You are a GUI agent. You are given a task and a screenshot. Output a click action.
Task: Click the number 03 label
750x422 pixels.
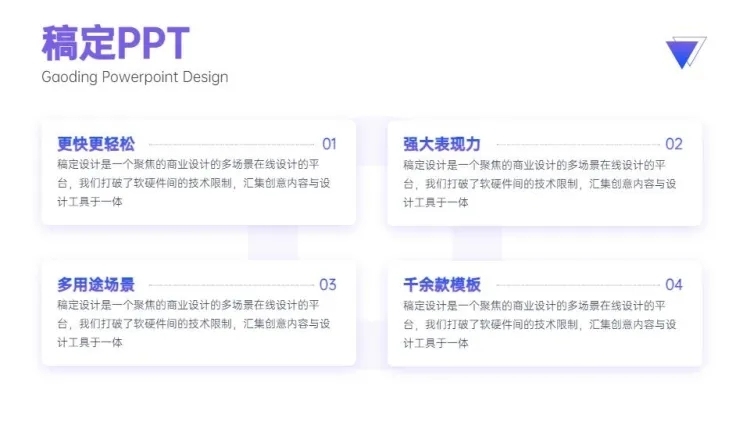[328, 285]
